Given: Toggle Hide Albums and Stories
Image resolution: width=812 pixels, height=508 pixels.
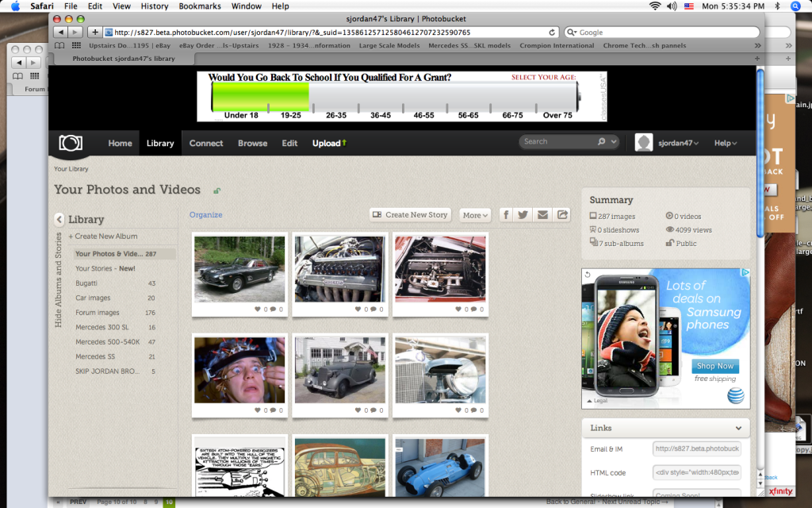Looking at the screenshot, I should [59, 280].
